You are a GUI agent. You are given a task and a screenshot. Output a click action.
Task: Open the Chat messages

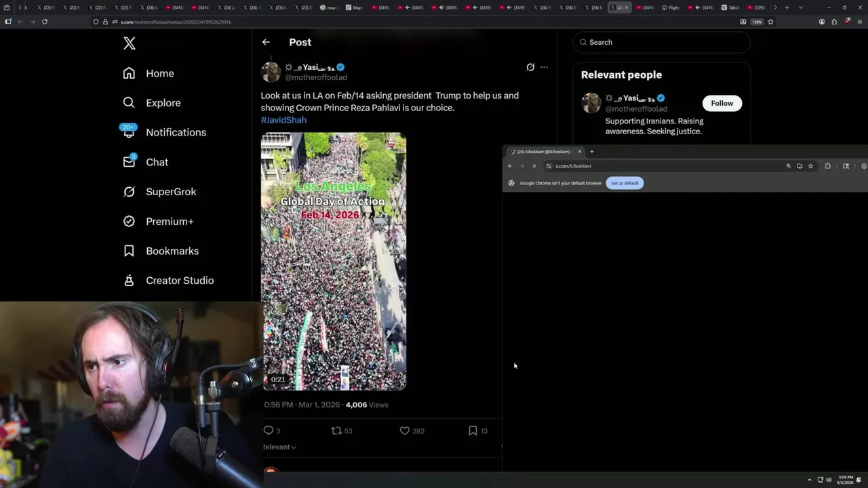coord(145,162)
